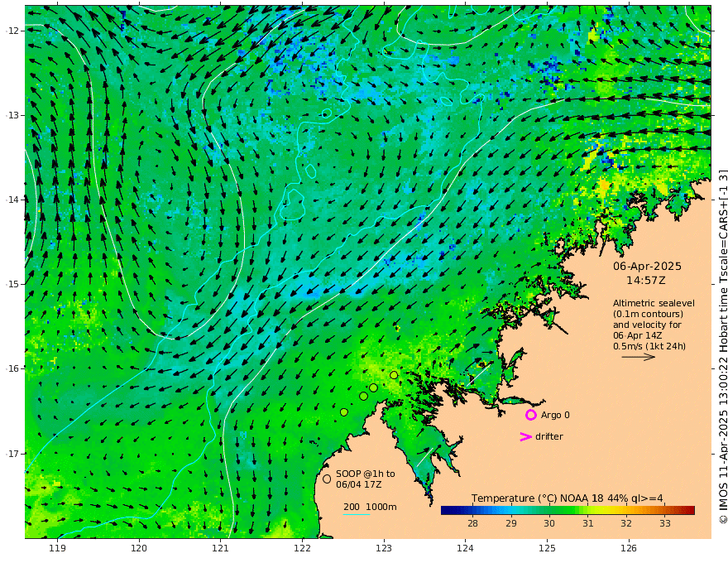This screenshot has width=728, height=563.
Task: Click the dark blue end of temperature colorbar
Action: click(446, 511)
